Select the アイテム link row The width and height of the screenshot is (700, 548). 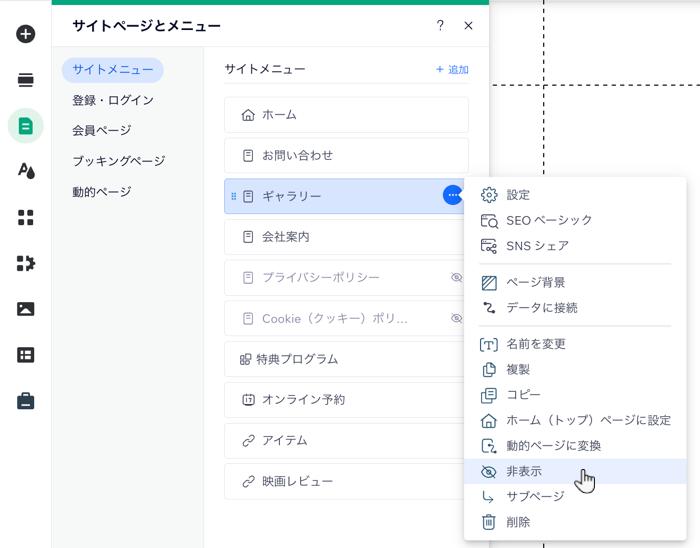(344, 440)
